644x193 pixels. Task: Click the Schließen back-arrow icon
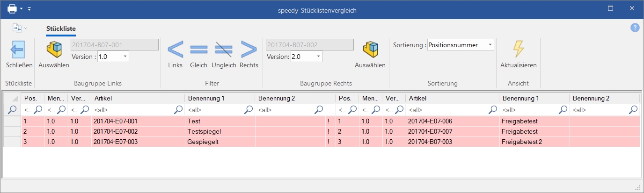tap(18, 50)
